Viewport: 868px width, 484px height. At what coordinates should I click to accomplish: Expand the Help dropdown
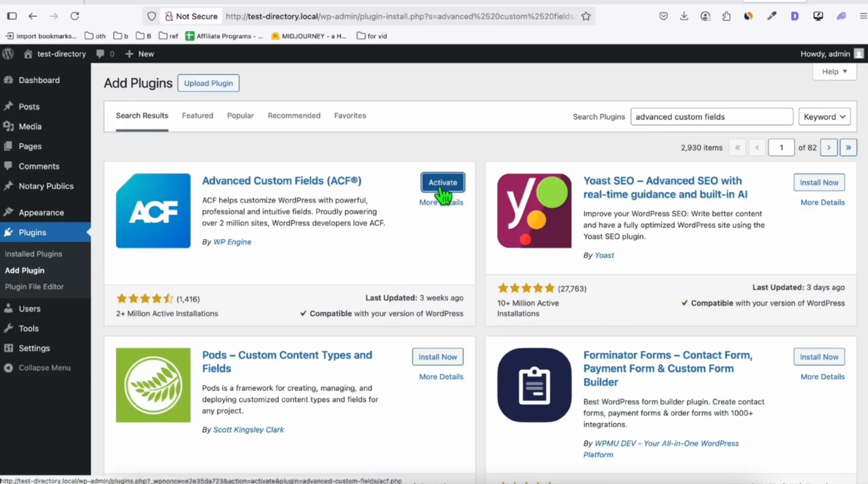click(834, 72)
